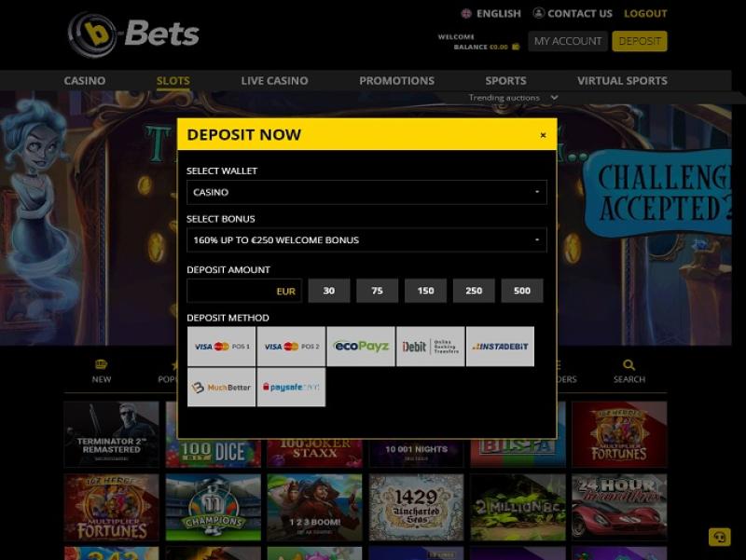The image size is (746, 560).
Task: Select the paysafecard deposit method
Action: pyautogui.click(x=291, y=387)
